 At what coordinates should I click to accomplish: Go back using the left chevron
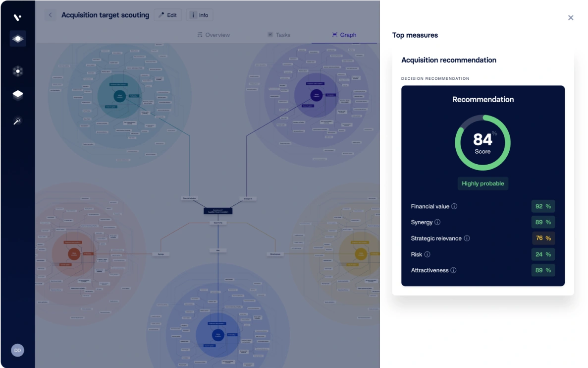click(x=50, y=15)
